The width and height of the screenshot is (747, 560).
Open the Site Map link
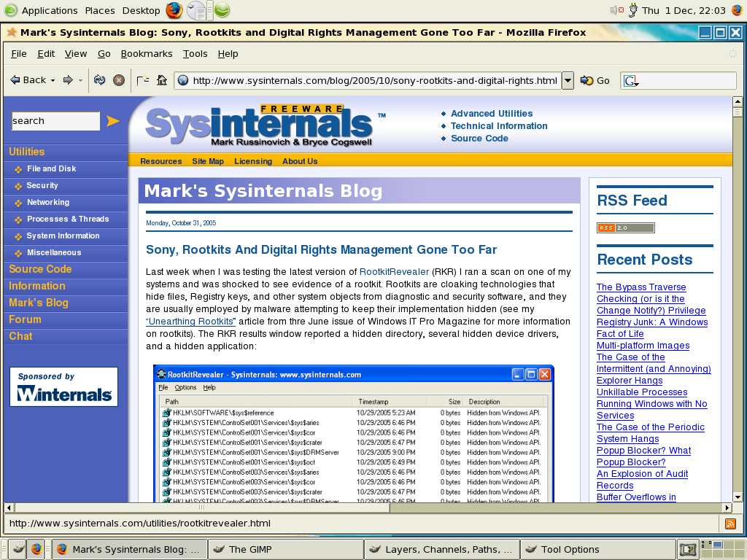coord(208,161)
